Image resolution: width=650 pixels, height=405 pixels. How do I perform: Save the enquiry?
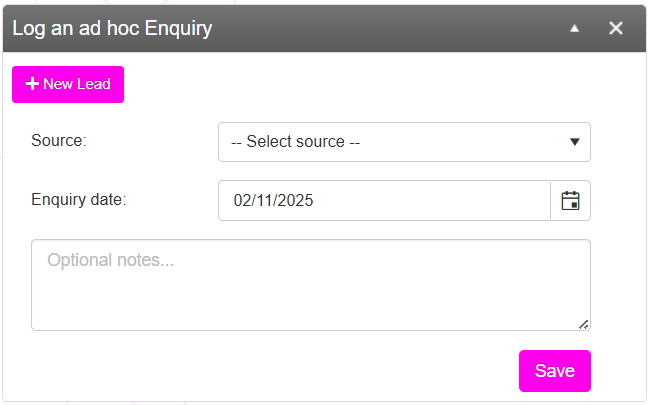tap(554, 371)
